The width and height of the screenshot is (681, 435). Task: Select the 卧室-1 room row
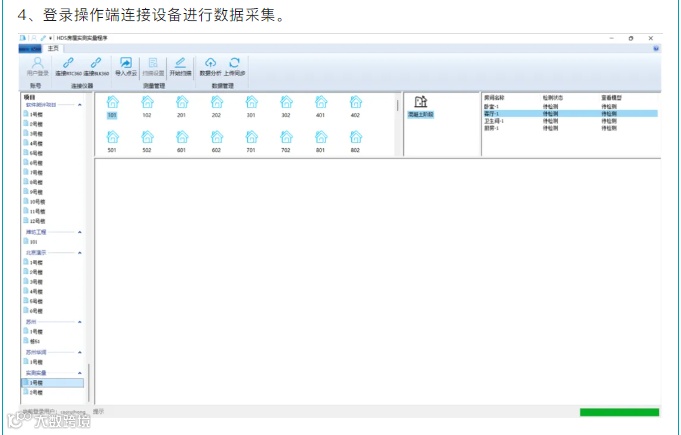[x=571, y=106]
